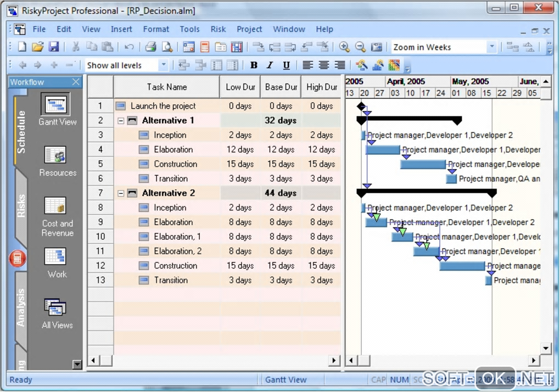Toggle Underline formatting

point(286,65)
